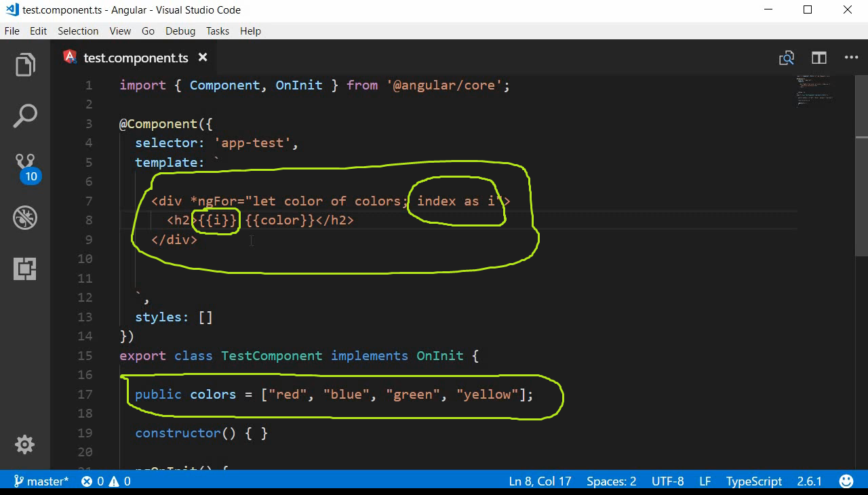Switch git branch by clicking master*
Image resolution: width=868 pixels, height=495 pixels.
[x=41, y=481]
